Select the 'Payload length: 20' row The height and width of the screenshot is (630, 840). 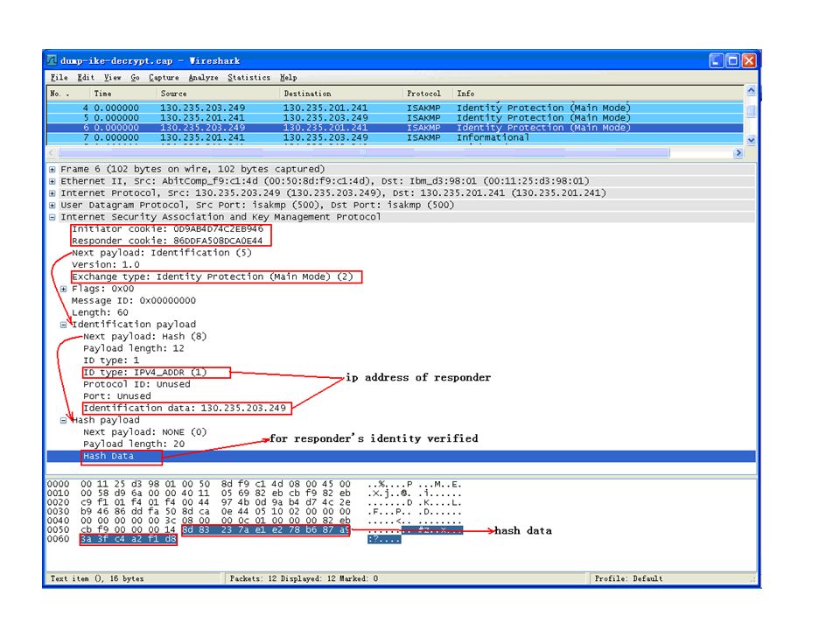(x=133, y=444)
